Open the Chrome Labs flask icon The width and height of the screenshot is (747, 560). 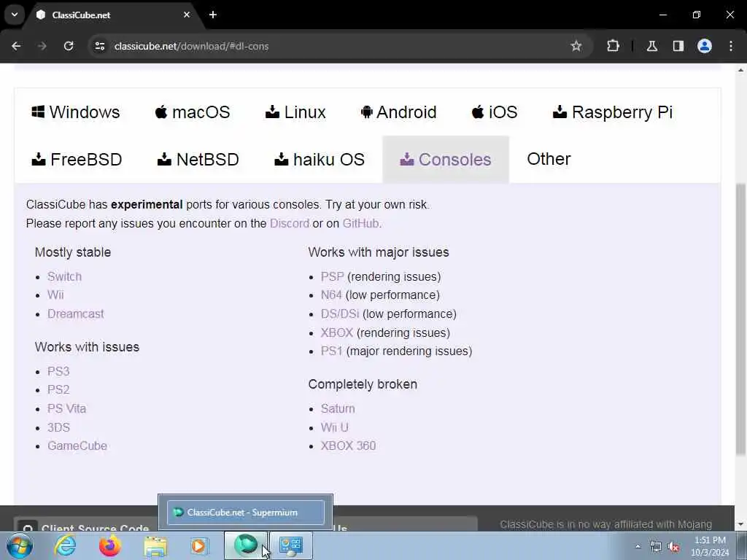[x=652, y=46]
